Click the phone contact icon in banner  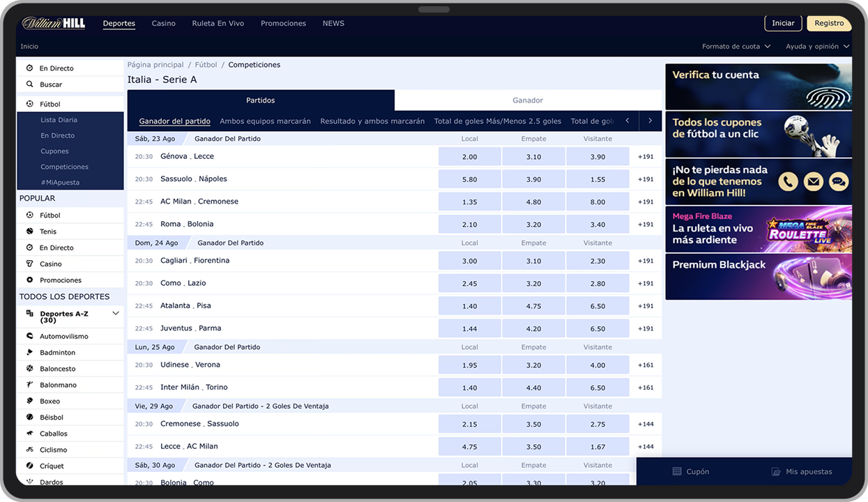pyautogui.click(x=788, y=182)
